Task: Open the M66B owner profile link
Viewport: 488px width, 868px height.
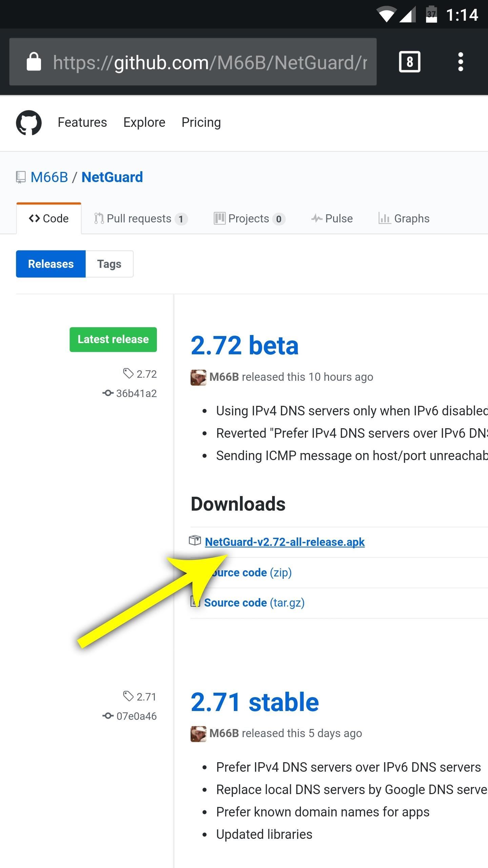Action: 49,177
